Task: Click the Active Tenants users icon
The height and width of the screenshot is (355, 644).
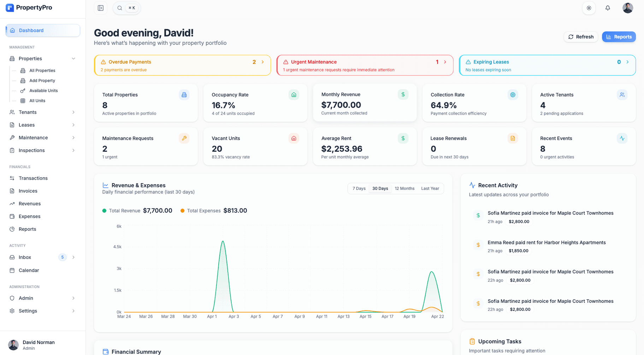Action: 622,95
